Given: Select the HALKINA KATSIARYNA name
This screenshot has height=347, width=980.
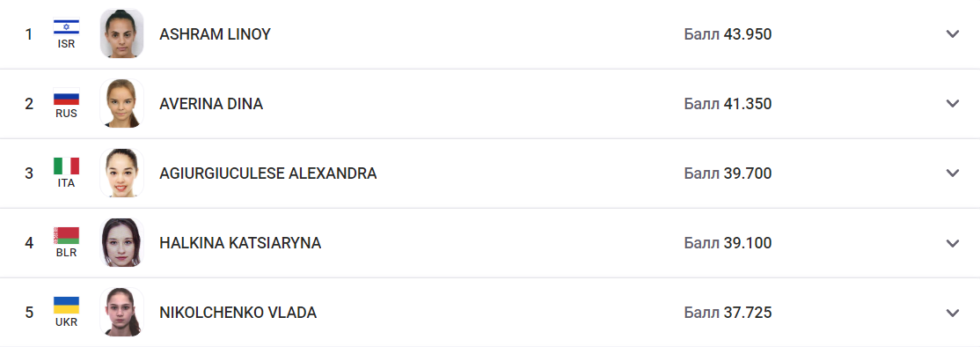Looking at the screenshot, I should pyautogui.click(x=241, y=243).
